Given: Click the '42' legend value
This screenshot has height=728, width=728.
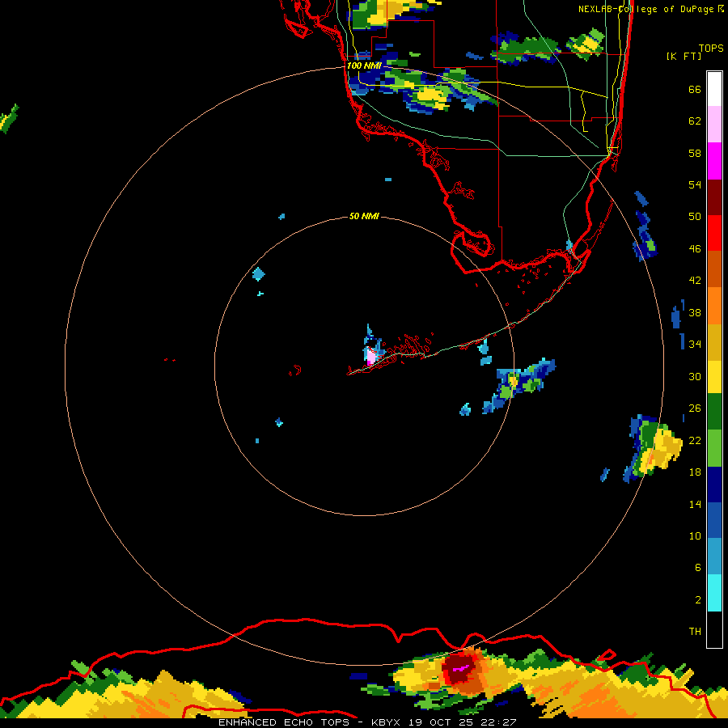Looking at the screenshot, I should (x=695, y=280).
